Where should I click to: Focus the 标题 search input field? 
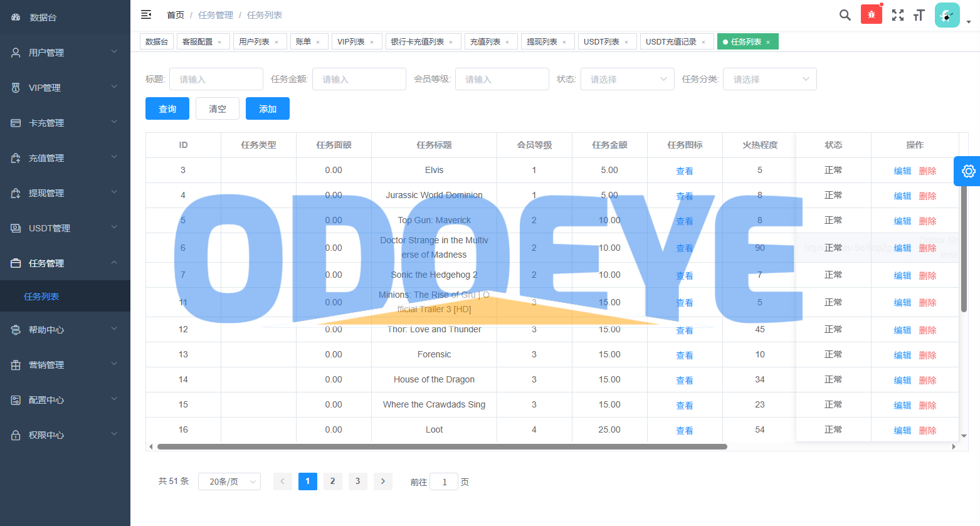[x=216, y=79]
